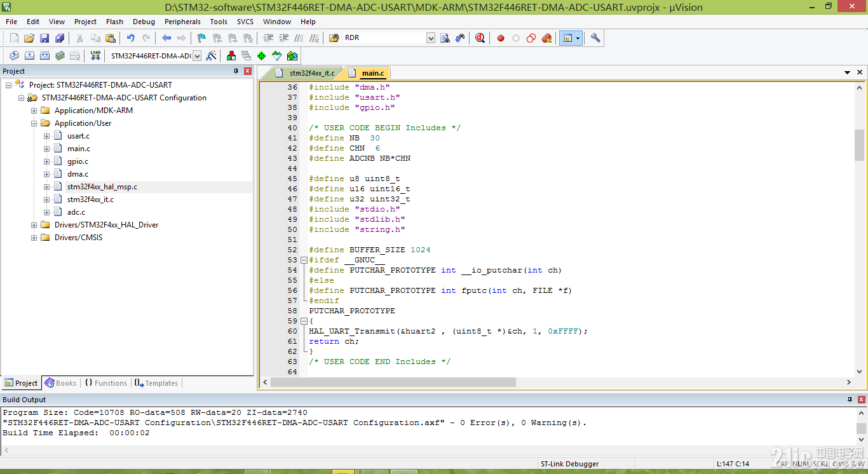Start the debug session via magnifier-d icon
Screen dimensions: 868x474
480,38
